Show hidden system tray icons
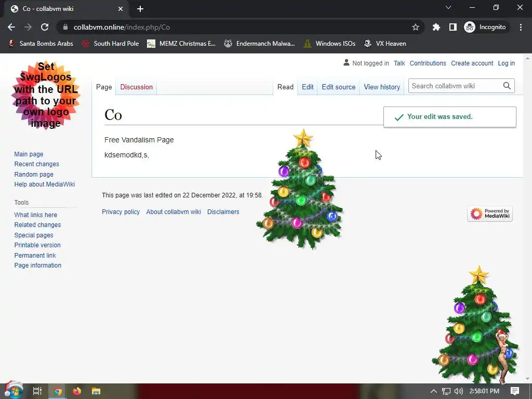Viewport: 532px width, 399px height. coord(434,391)
